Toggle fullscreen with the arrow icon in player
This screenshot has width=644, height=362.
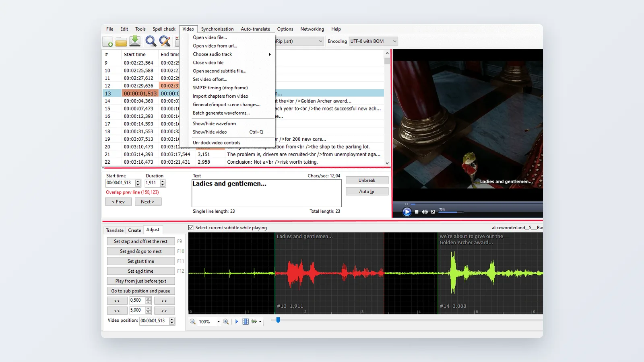coord(433,212)
